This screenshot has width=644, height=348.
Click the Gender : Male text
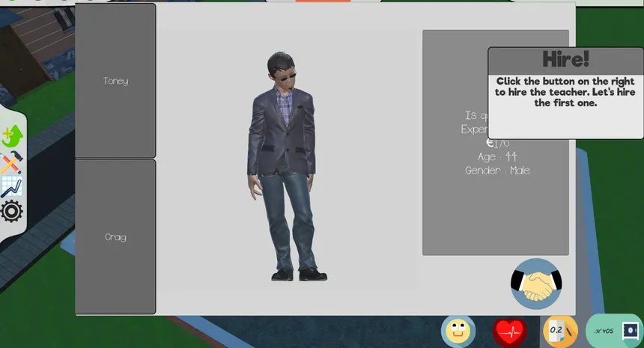click(x=497, y=171)
